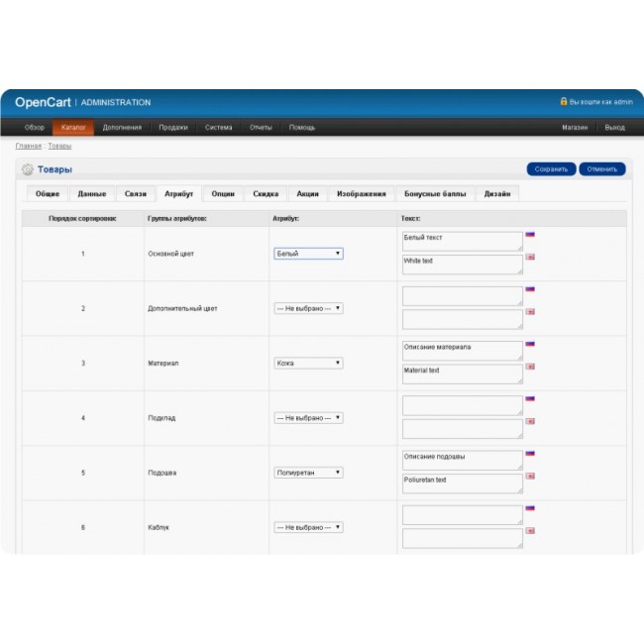The height and width of the screenshot is (644, 644).
Task: Open the Основной цвет attribute dropdown
Action: coord(308,254)
